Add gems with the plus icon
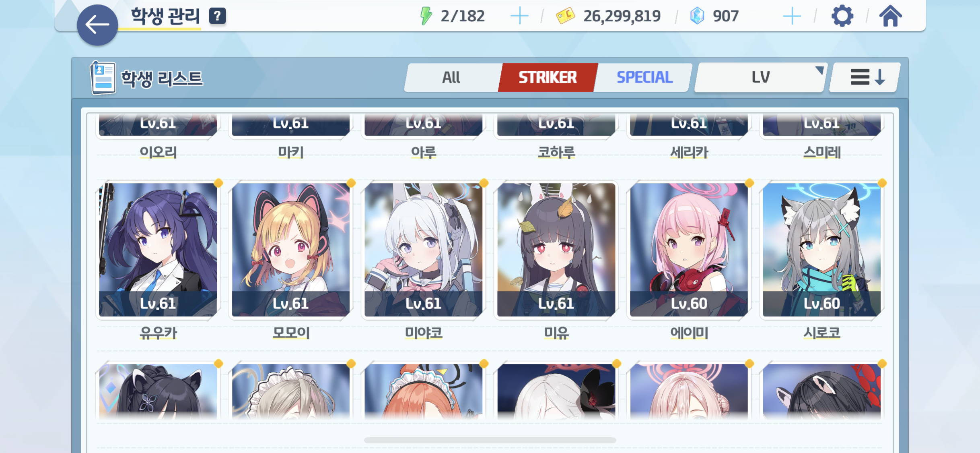Image resolution: width=980 pixels, height=453 pixels. [792, 16]
